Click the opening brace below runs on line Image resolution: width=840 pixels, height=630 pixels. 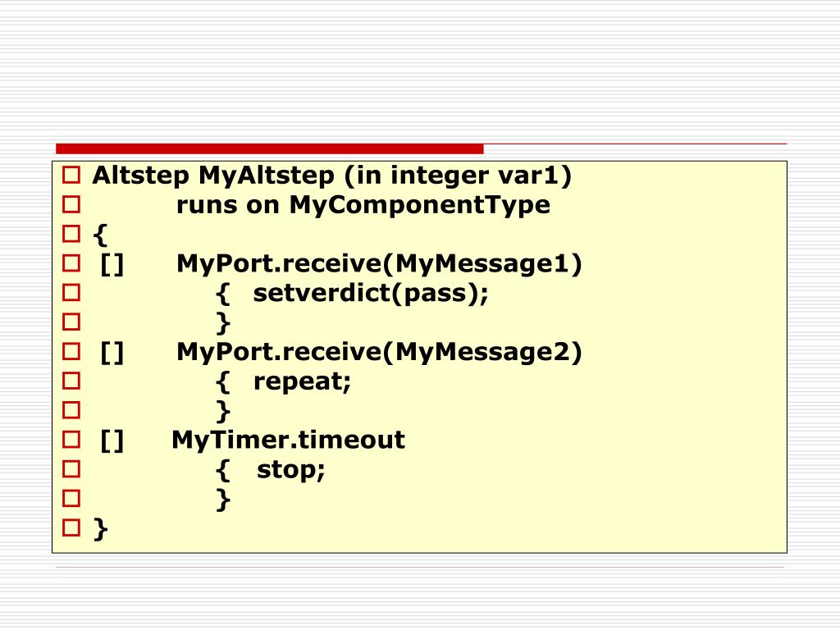(x=100, y=235)
